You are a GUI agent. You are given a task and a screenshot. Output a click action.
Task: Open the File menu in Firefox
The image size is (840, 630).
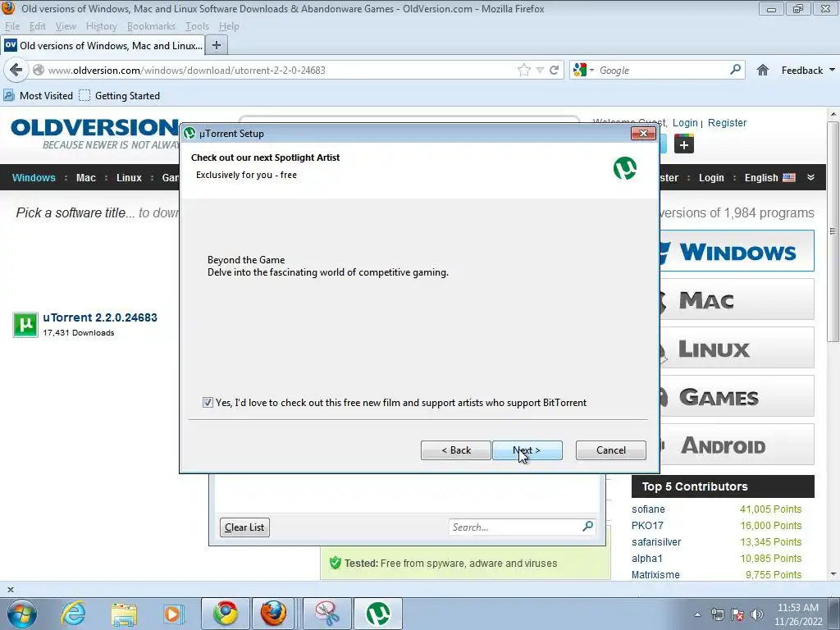click(x=11, y=26)
